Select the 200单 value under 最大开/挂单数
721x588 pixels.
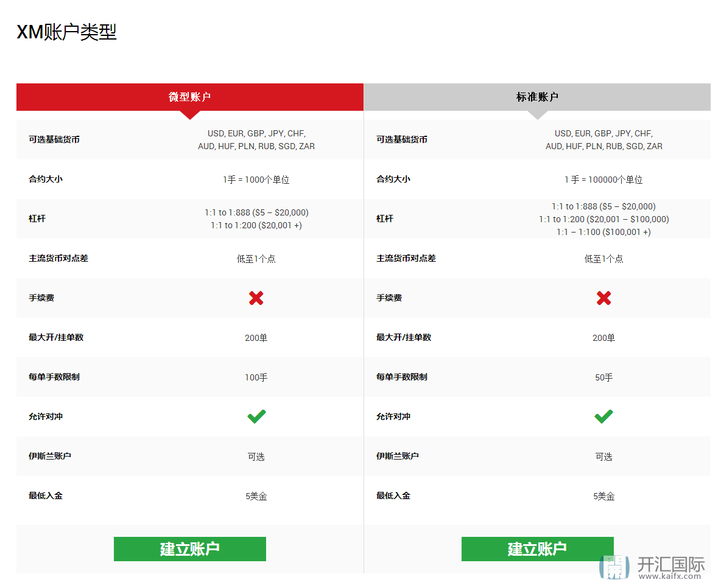click(256, 337)
